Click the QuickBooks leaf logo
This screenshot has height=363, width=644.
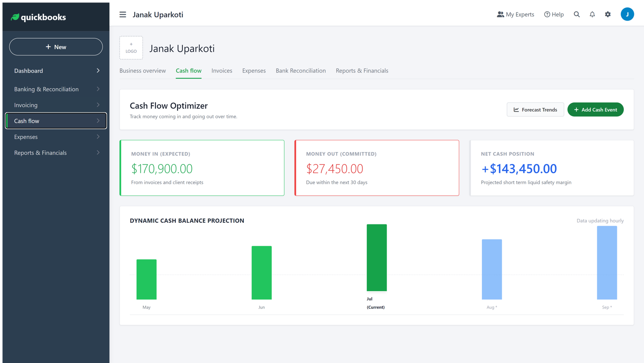pos(15,17)
